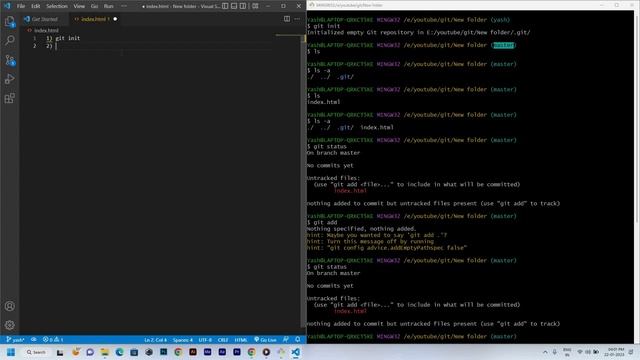Open the Accounts menu in VS Code

point(9,306)
